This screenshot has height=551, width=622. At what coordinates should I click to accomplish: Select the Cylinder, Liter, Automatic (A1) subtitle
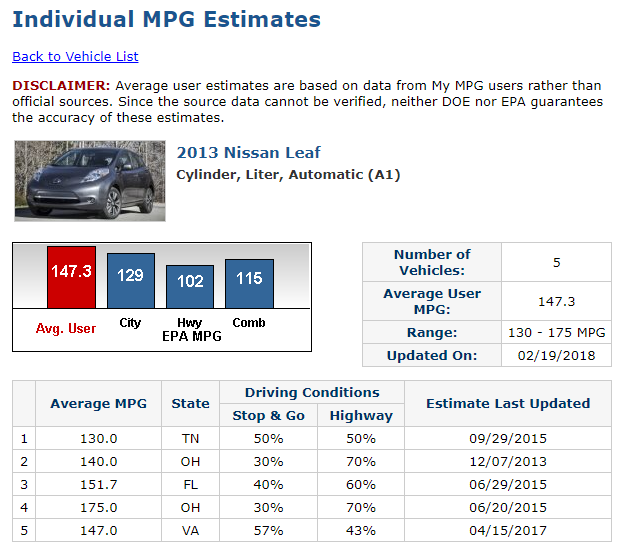pyautogui.click(x=288, y=175)
